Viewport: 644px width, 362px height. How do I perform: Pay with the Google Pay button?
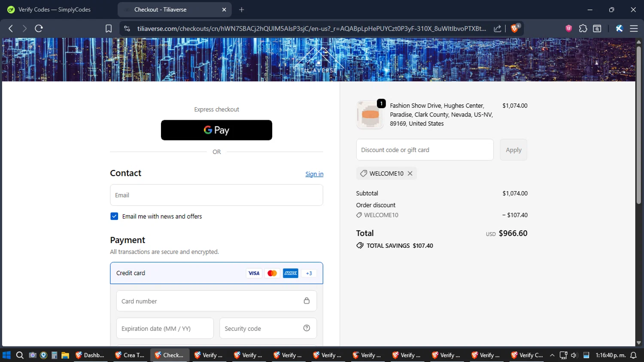216,130
